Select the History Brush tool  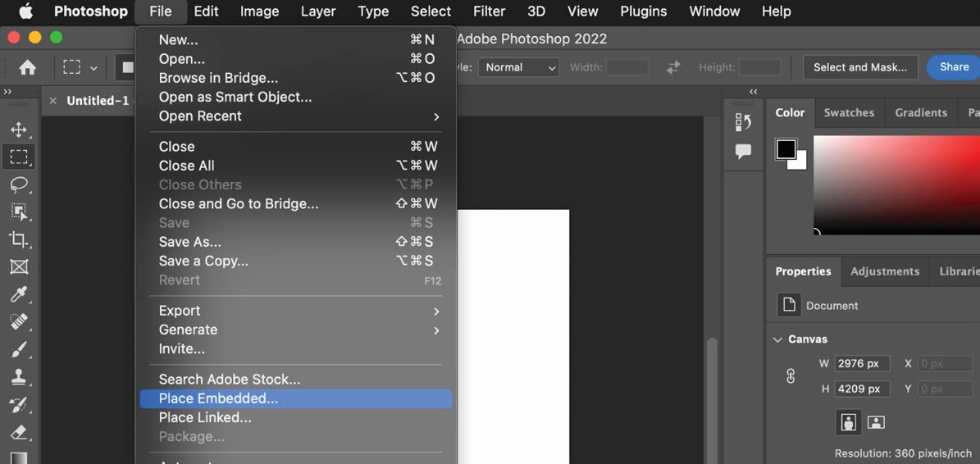point(19,405)
